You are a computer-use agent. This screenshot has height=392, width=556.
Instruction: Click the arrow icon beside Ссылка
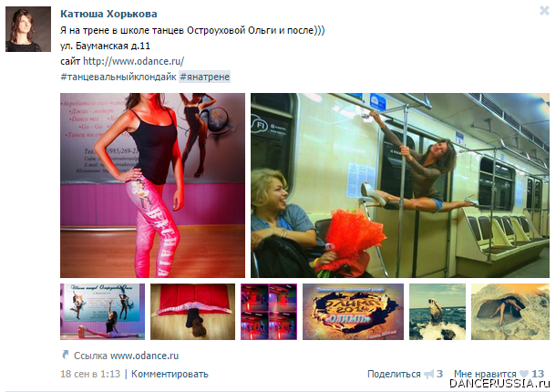[x=66, y=355]
